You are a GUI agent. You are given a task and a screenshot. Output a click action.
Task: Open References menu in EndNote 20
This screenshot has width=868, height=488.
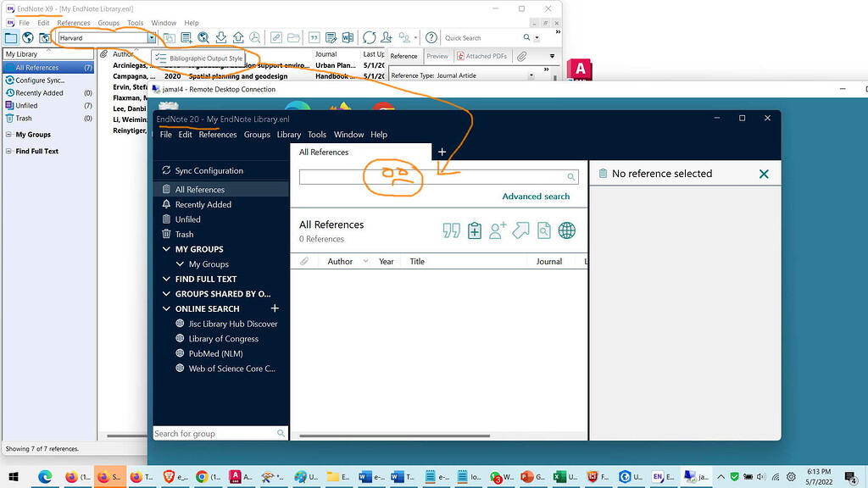click(x=218, y=135)
